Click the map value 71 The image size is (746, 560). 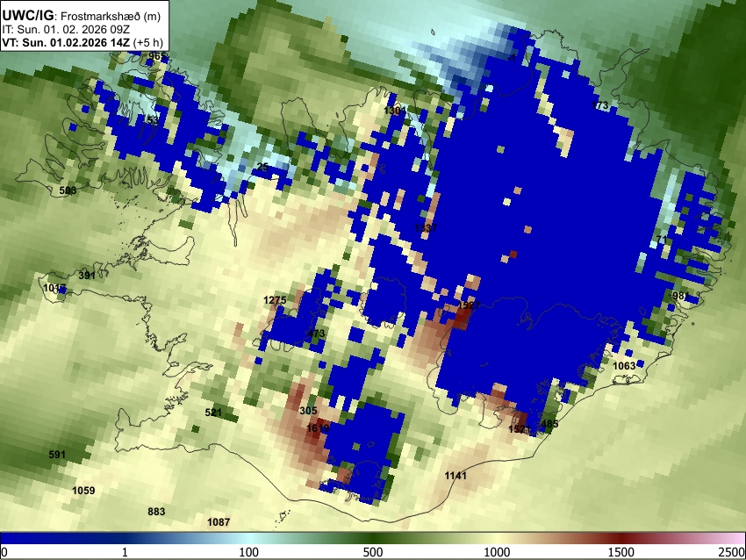point(662,239)
